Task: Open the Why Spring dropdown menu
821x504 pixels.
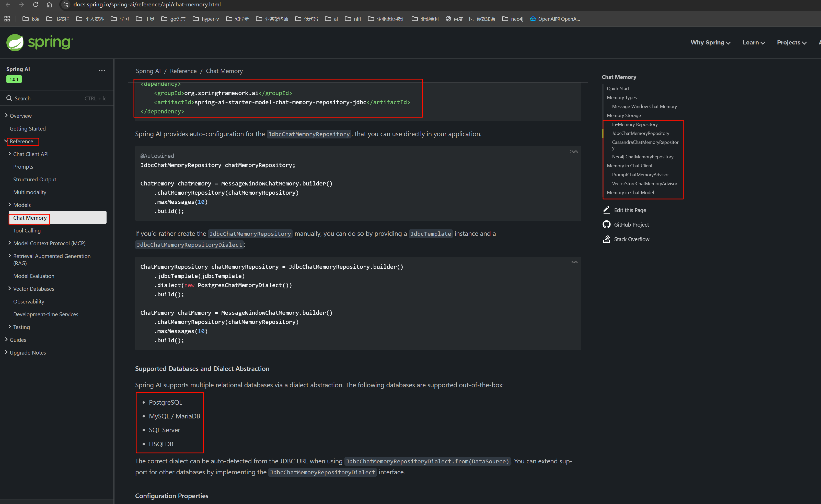Action: pos(710,42)
